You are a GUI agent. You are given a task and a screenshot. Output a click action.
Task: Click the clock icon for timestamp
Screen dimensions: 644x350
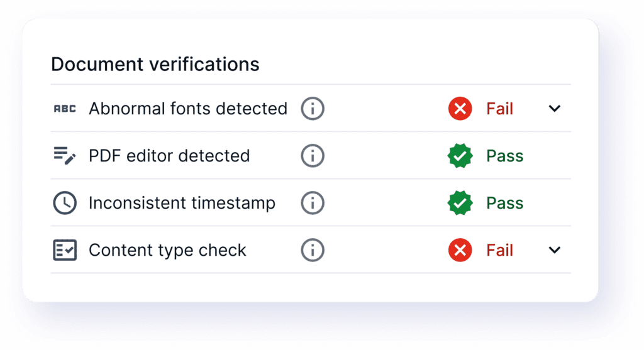[64, 203]
